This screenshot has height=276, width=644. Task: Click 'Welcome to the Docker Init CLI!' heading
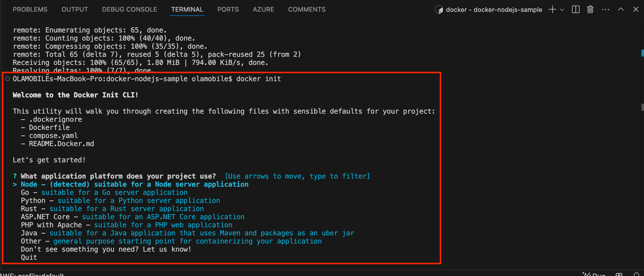(75, 95)
